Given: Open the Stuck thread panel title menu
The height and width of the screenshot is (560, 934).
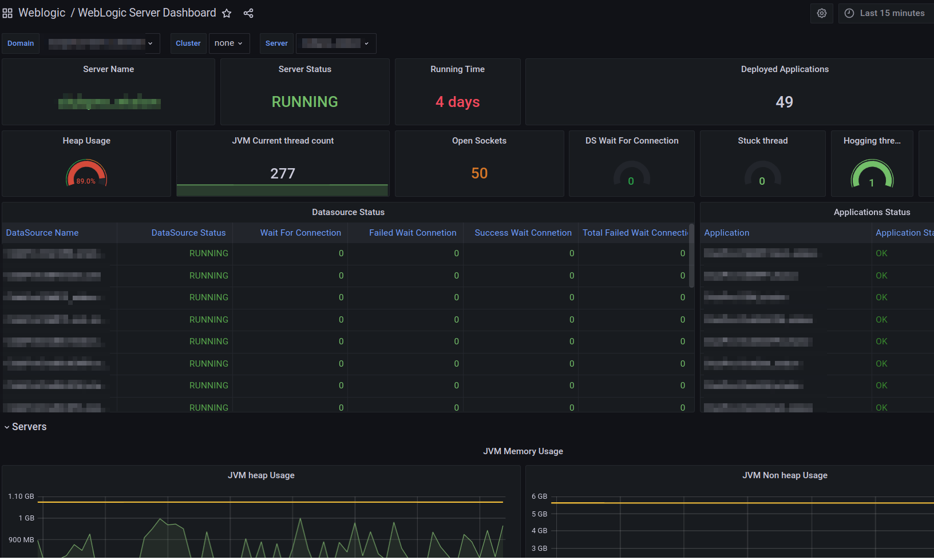Looking at the screenshot, I should 763,141.
